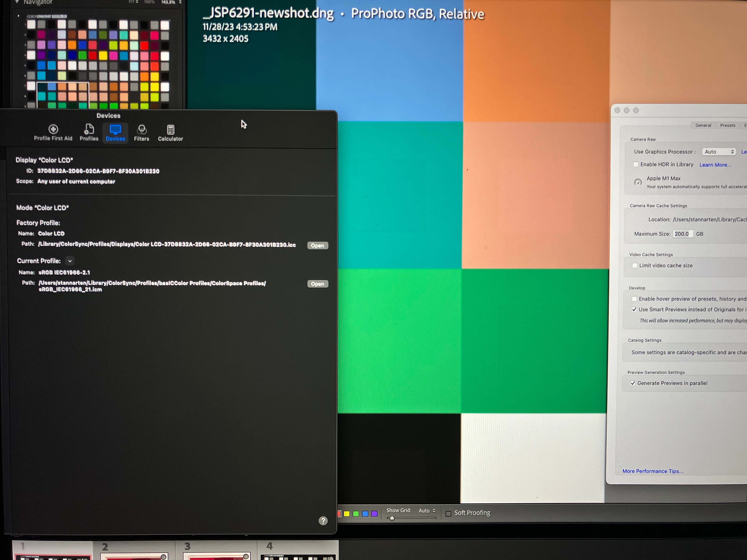Enable HDR in Library checkbox
747x560 pixels.
(636, 164)
